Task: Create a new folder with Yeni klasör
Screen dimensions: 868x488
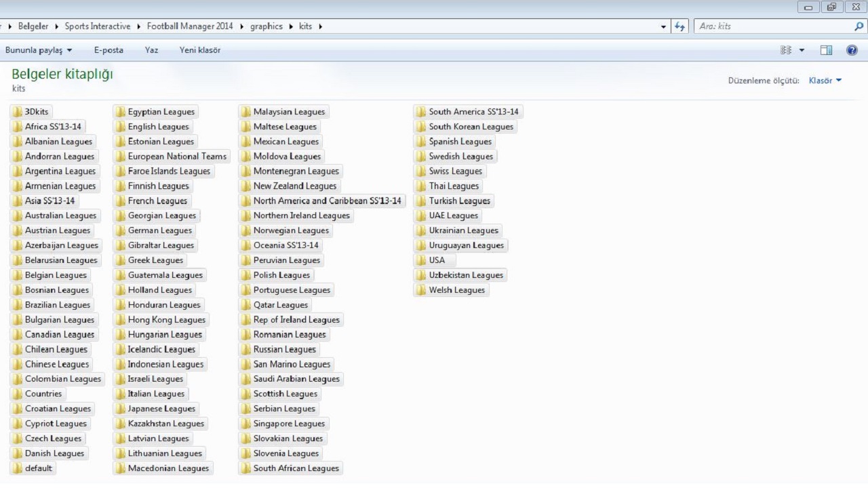Action: click(200, 50)
